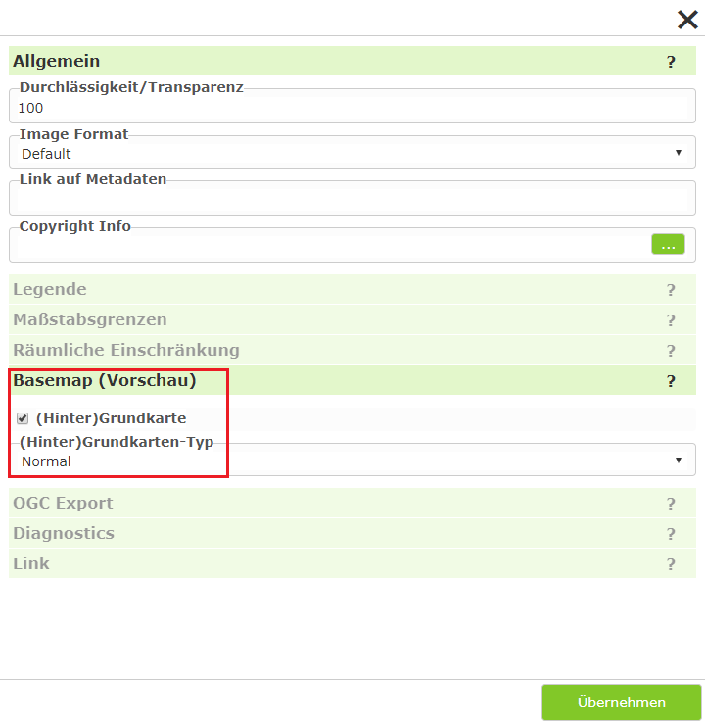
Task: Click the green ellipsis Copyright Info button
Action: 668,244
